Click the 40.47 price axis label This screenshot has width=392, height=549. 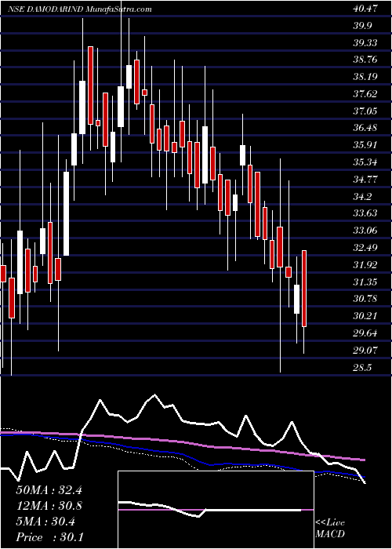click(x=365, y=9)
